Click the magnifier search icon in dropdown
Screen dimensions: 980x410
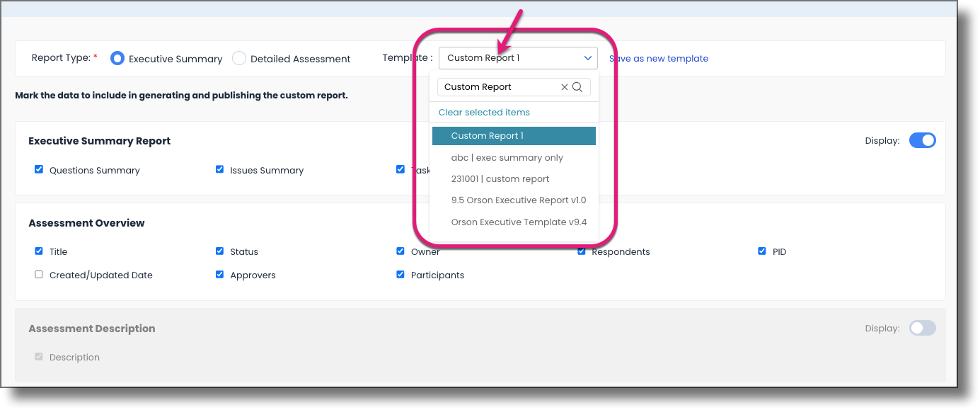577,86
